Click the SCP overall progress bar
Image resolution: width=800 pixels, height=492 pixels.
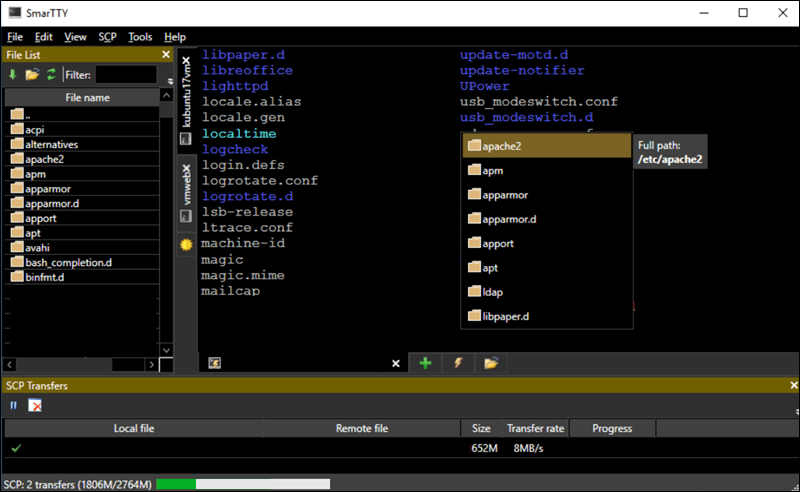click(243, 484)
